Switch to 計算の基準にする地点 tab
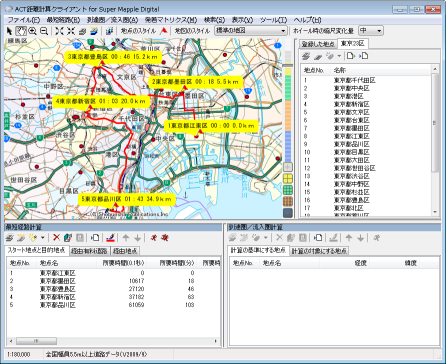This screenshot has width=446, height=364. pyautogui.click(x=259, y=250)
